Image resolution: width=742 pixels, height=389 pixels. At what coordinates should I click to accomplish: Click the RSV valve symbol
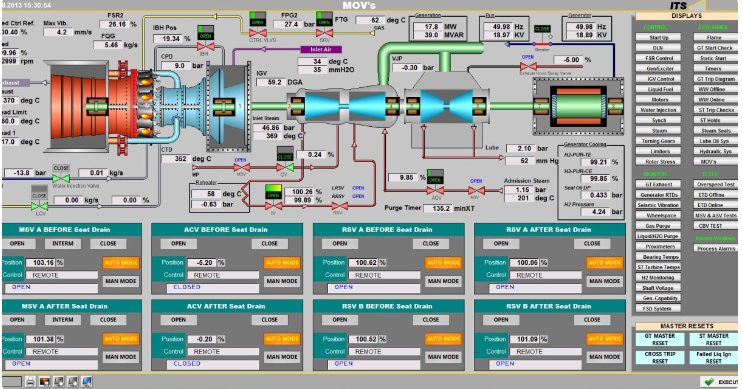pyautogui.click(x=339, y=206)
